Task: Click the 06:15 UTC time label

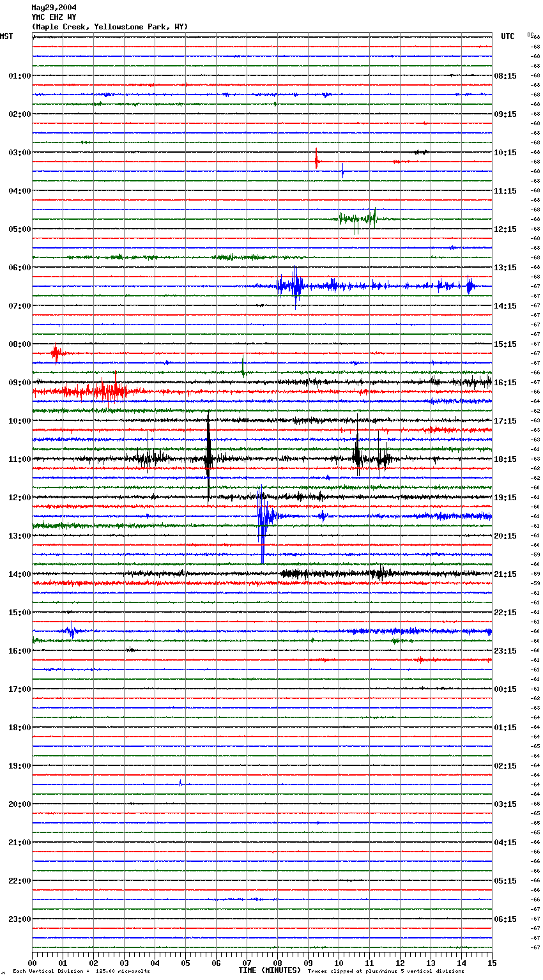Action: (x=505, y=919)
